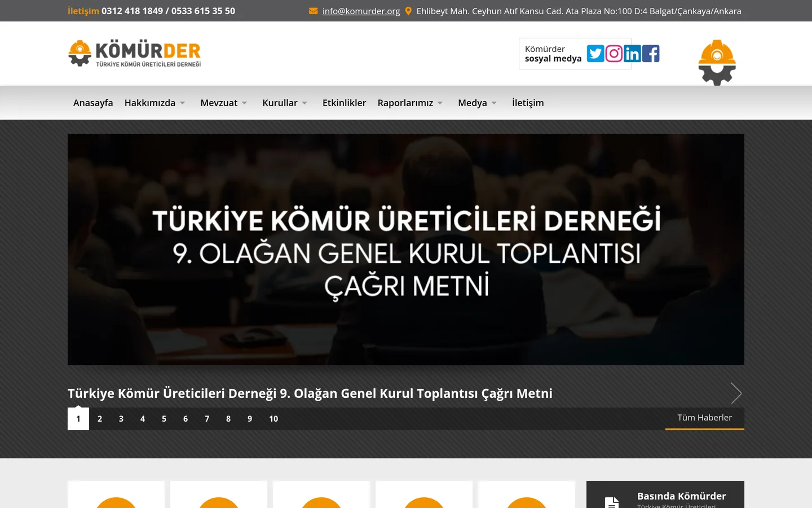Open the Basında Kömürder heading
Image resolution: width=812 pixels, height=508 pixels.
(681, 496)
